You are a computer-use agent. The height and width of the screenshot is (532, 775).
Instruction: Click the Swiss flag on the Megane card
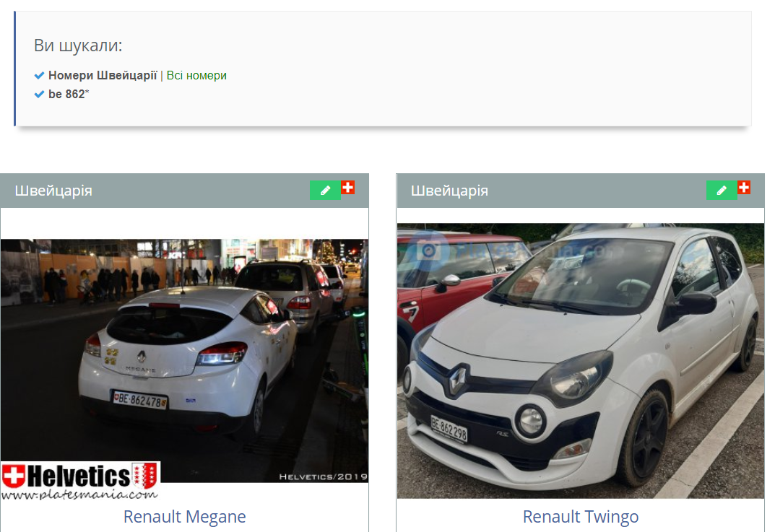tap(348, 188)
